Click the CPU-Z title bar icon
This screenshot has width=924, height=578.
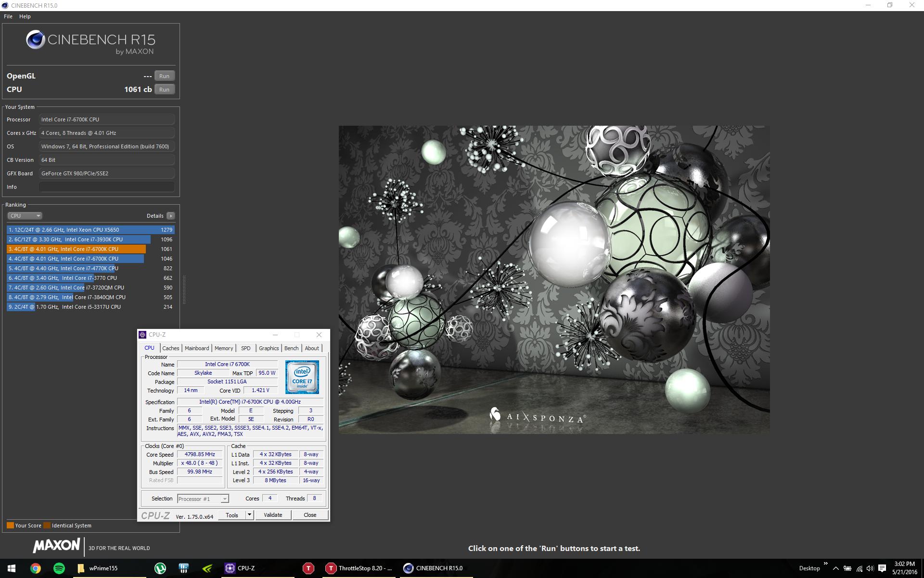pyautogui.click(x=142, y=335)
